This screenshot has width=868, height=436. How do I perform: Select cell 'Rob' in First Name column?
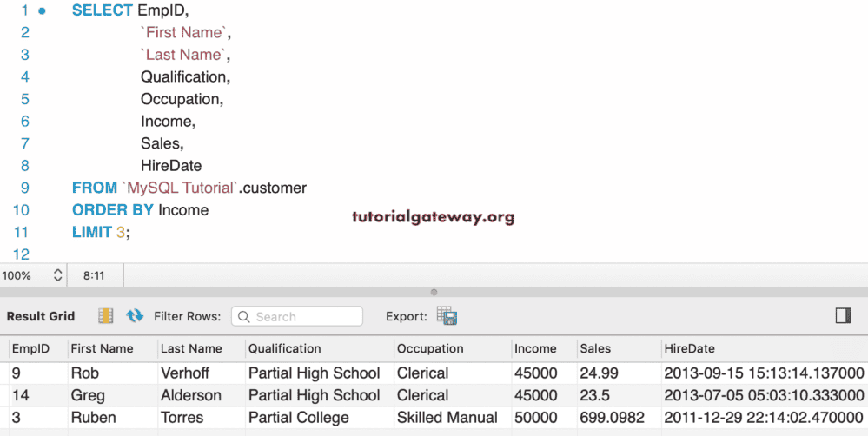[x=84, y=373]
